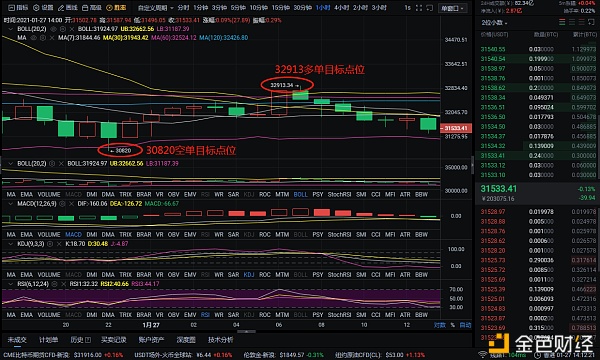The height and width of the screenshot is (360, 600).
Task: Open settings of MACD(12,26,9) indicator
Action: click(62, 204)
